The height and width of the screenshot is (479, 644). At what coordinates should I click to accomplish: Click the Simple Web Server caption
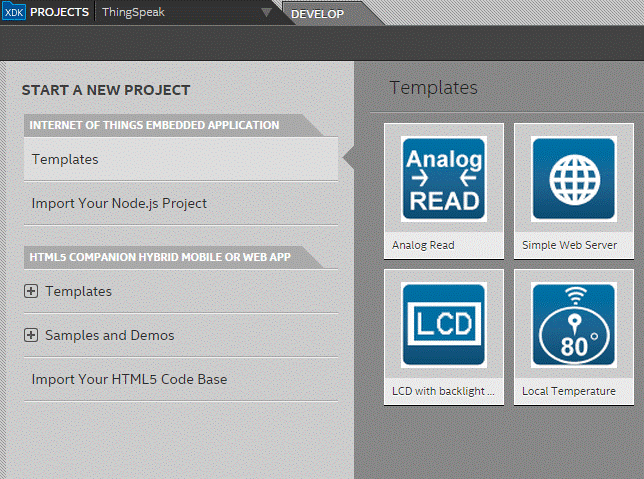569,245
